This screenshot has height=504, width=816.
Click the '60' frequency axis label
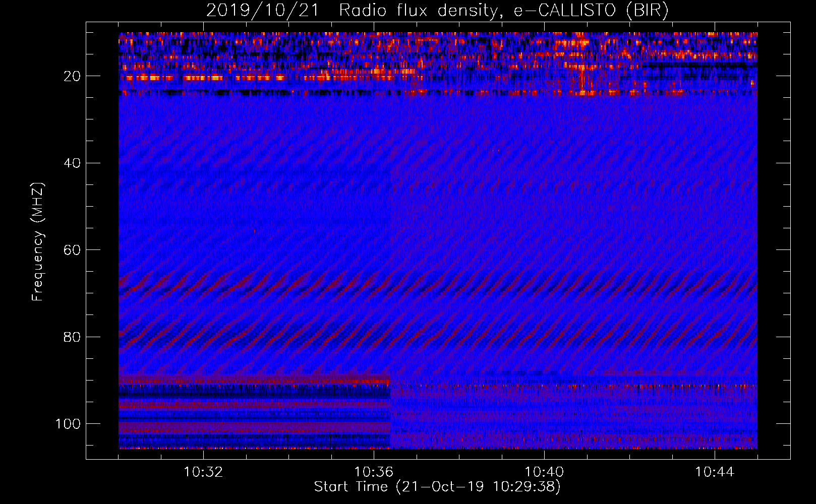pyautogui.click(x=73, y=250)
